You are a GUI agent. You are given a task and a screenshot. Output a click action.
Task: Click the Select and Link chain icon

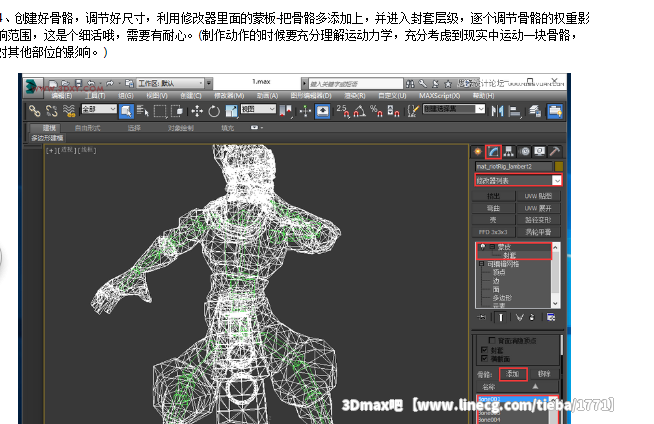click(34, 111)
